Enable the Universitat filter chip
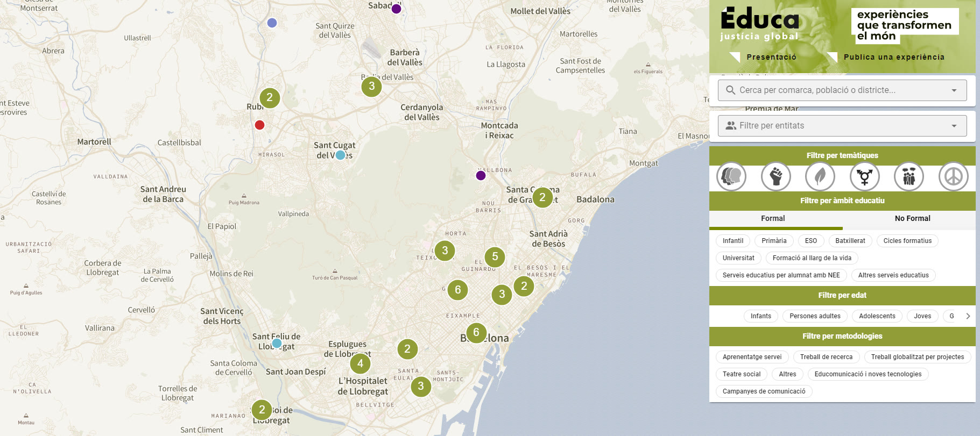This screenshot has height=436, width=980. 738,258
